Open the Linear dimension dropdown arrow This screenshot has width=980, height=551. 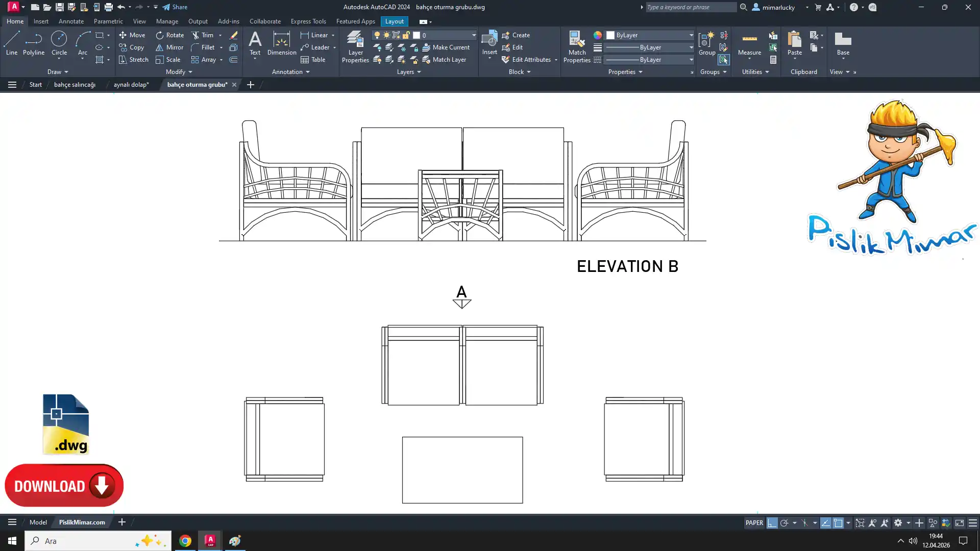(x=333, y=35)
